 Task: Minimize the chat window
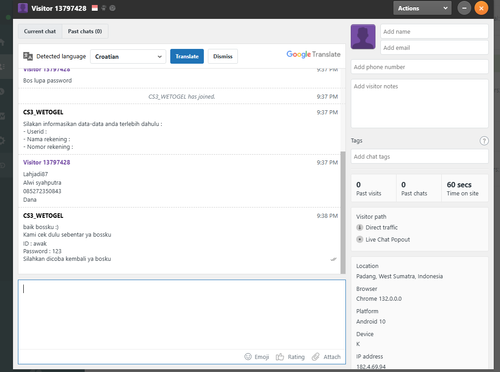coord(464,8)
